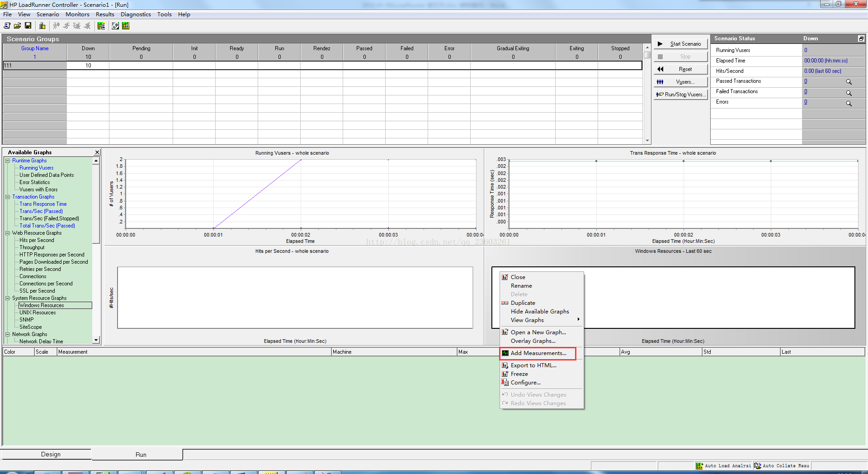868x474 pixels.
Task: Open the Diagnostics menu
Action: pyautogui.click(x=136, y=14)
